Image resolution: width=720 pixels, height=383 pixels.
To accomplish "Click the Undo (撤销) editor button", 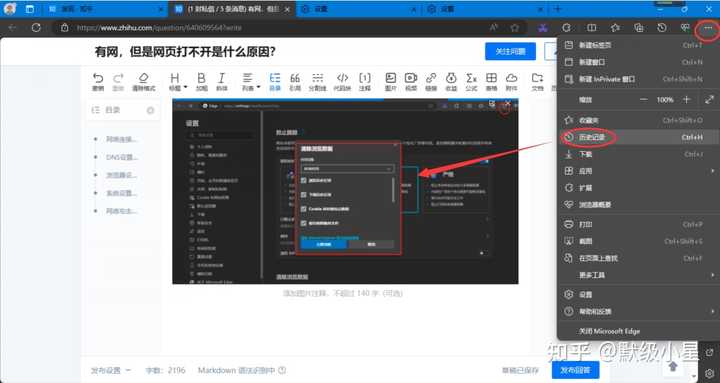I will point(98,82).
